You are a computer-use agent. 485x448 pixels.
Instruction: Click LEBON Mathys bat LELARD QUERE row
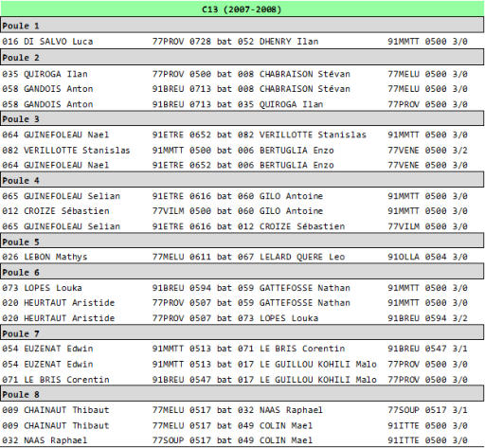tap(242, 257)
